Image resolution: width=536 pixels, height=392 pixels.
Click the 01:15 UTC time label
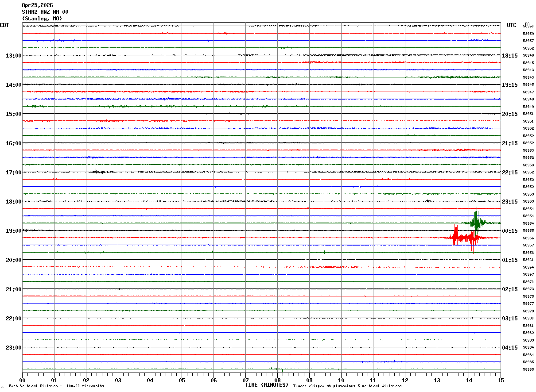point(510,260)
